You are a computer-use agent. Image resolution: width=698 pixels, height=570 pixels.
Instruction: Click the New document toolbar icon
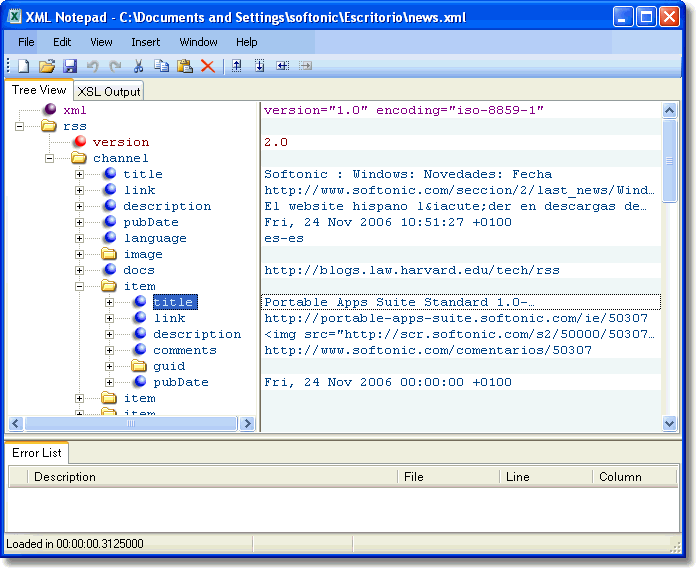[x=24, y=66]
